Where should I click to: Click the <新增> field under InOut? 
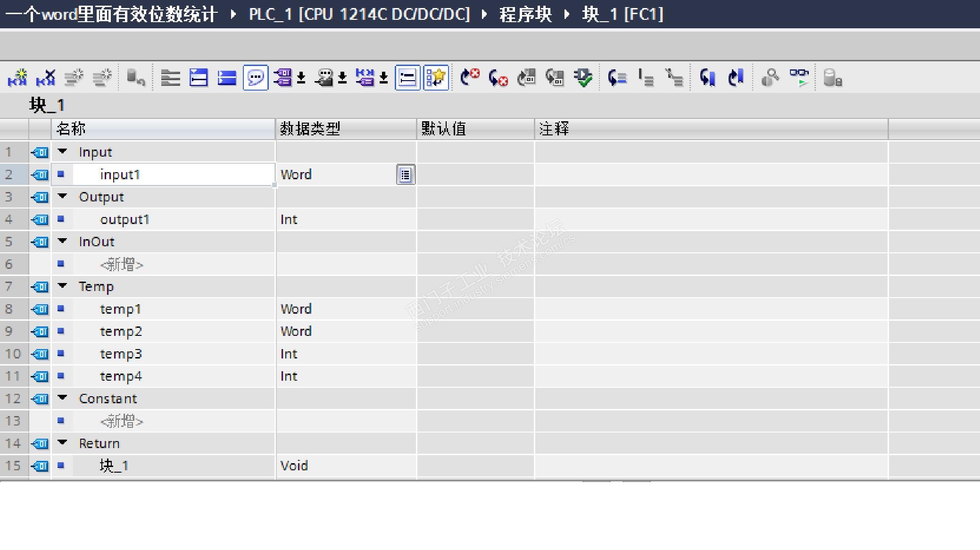[x=122, y=265]
